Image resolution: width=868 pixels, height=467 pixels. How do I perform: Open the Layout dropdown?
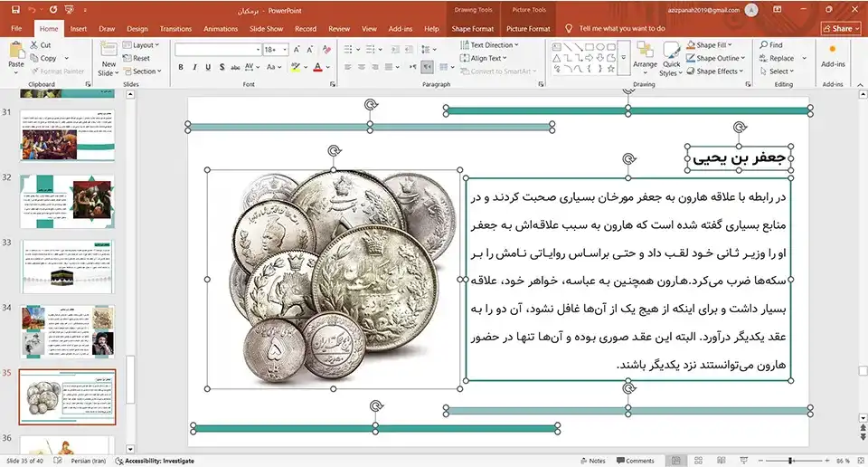141,45
